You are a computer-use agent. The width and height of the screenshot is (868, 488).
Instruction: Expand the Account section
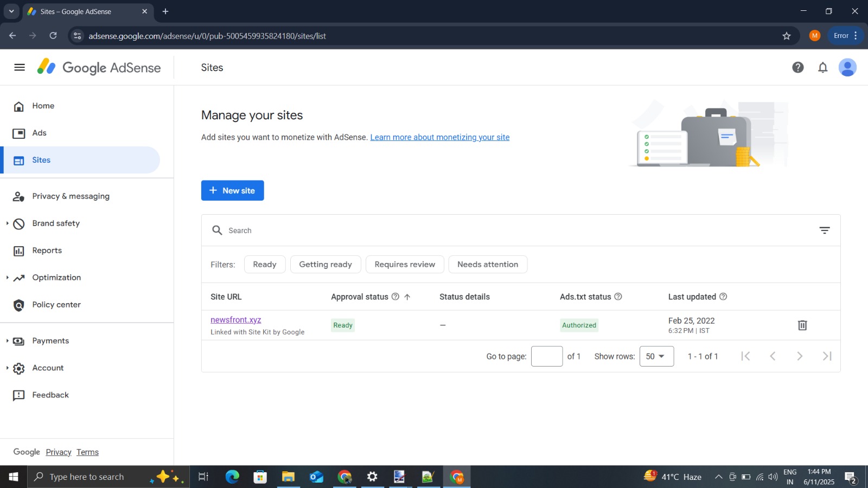click(8, 368)
